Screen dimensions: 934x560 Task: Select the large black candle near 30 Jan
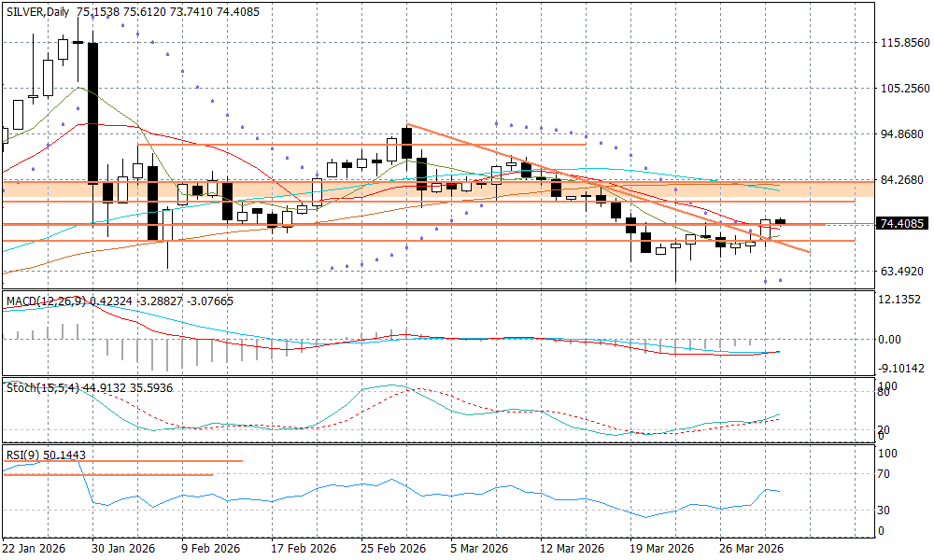[x=93, y=112]
